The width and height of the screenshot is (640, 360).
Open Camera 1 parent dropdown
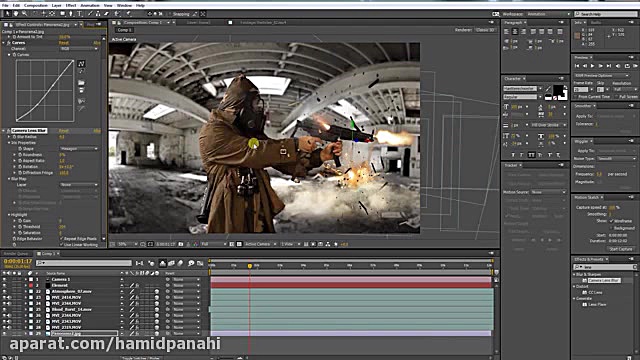pos(186,280)
